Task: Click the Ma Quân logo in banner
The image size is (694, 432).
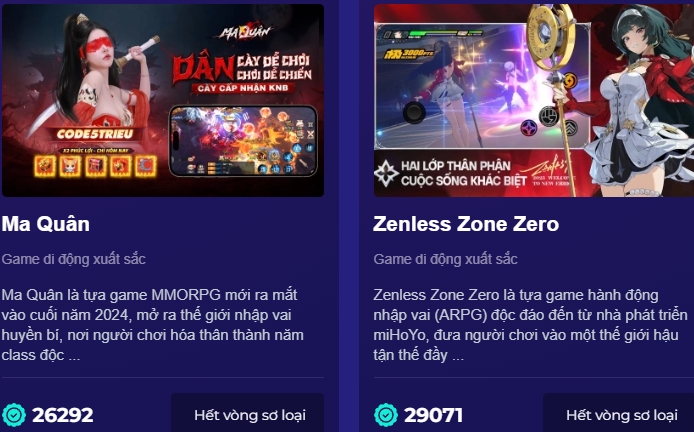Action: 245,32
